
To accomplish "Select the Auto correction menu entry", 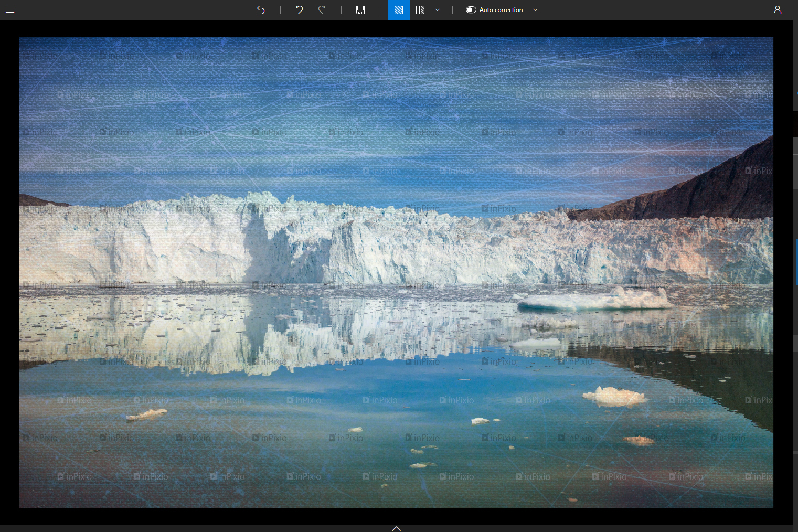I will pos(501,10).
